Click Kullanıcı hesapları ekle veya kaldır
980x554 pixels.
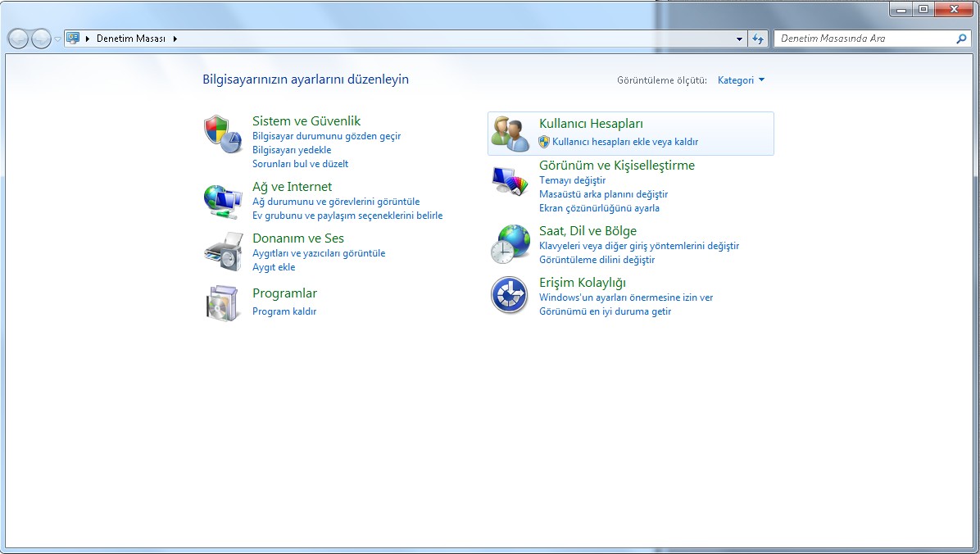tap(625, 142)
